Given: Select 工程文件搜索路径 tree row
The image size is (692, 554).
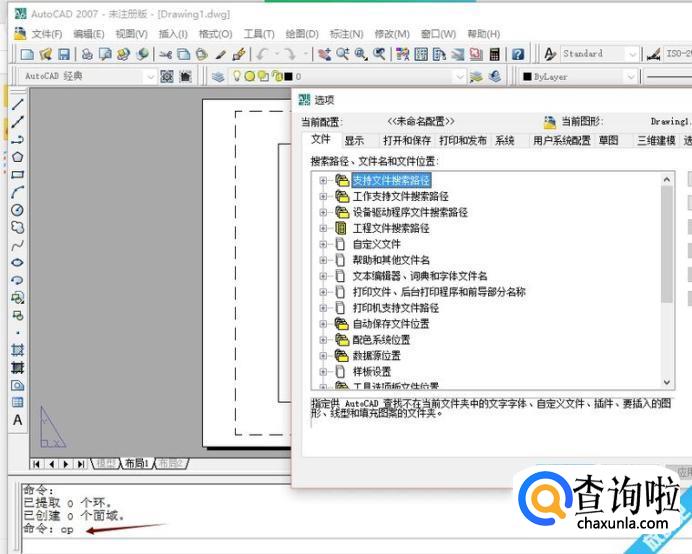Looking at the screenshot, I should [391, 228].
